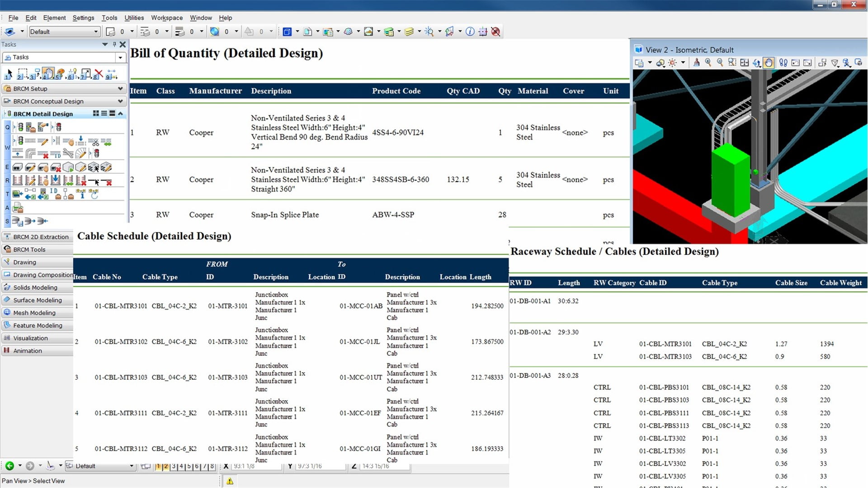The height and width of the screenshot is (488, 868).
Task: Click Zoom In in View 2 toolbar
Action: click(x=708, y=63)
